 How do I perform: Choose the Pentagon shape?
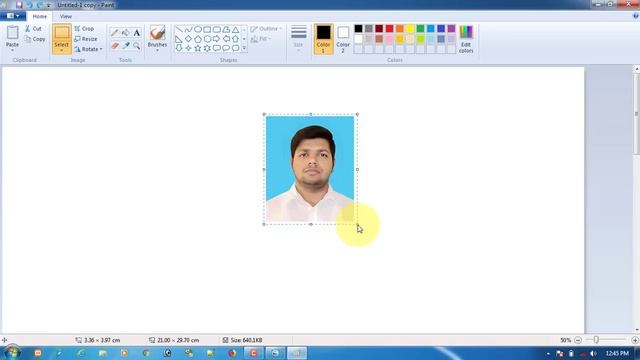coord(198,39)
